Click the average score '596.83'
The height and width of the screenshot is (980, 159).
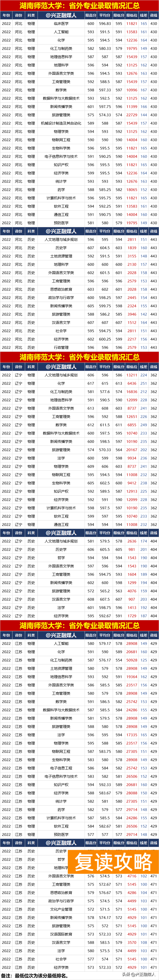coord(105,24)
